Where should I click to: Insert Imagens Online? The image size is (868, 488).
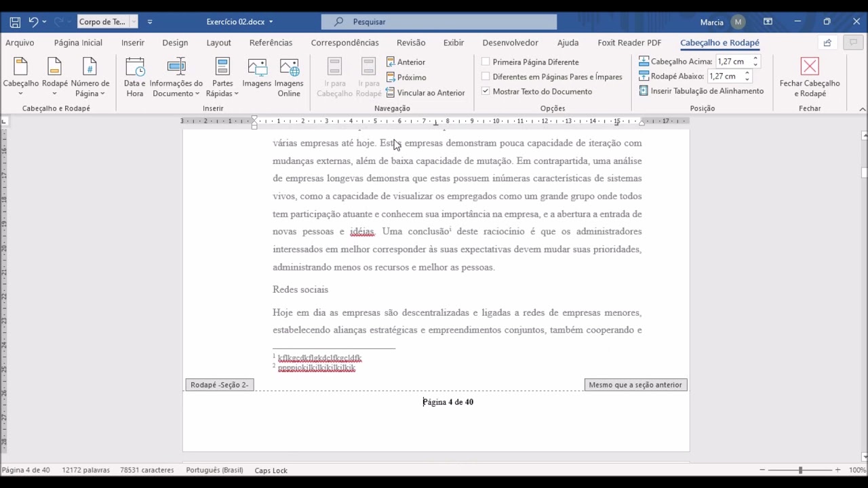pyautogui.click(x=289, y=78)
